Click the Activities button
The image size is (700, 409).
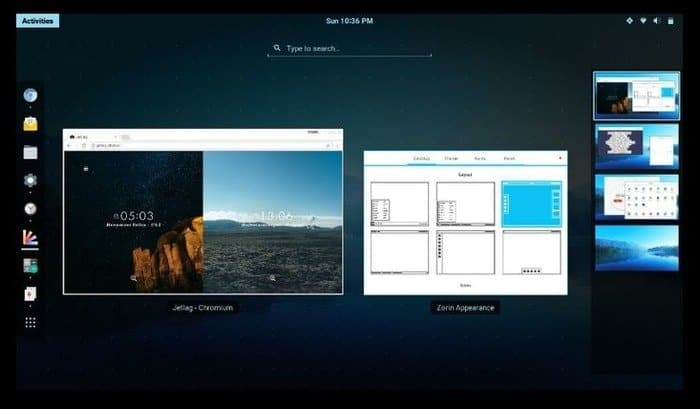click(x=38, y=21)
